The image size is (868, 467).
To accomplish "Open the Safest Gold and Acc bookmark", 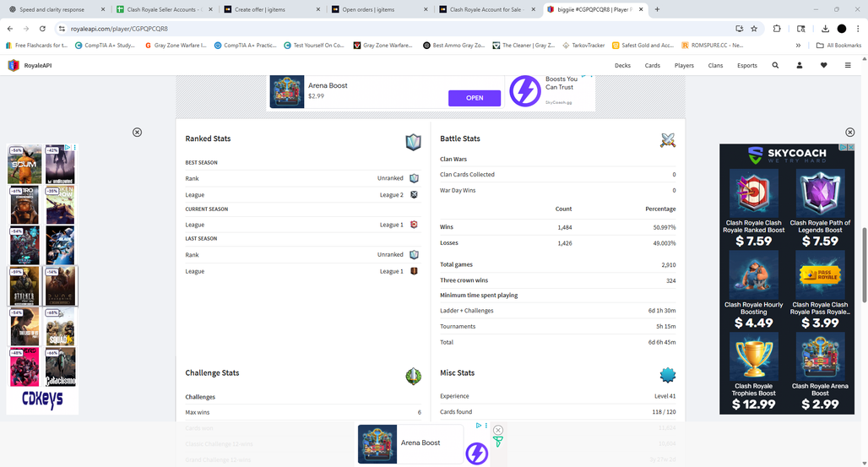I will 643,46.
